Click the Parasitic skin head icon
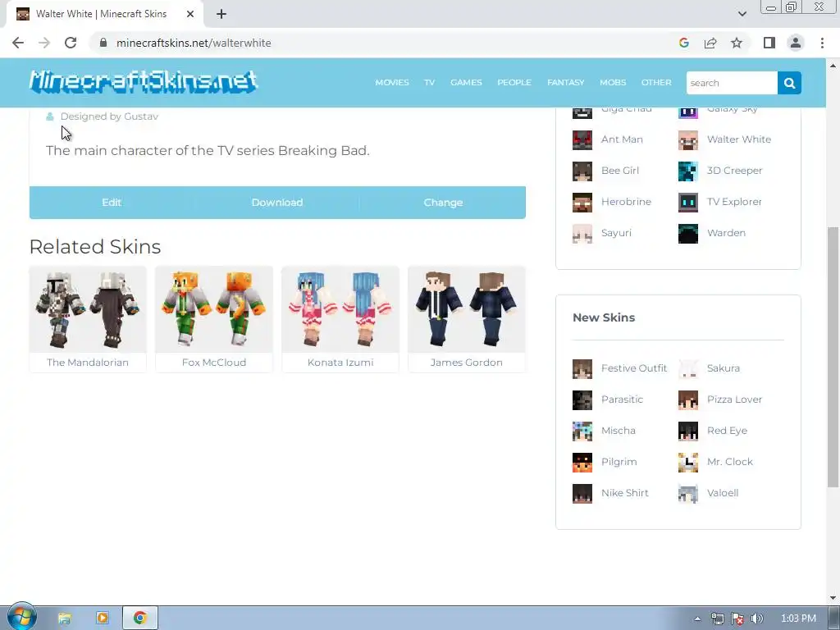This screenshot has width=840, height=630. [582, 400]
